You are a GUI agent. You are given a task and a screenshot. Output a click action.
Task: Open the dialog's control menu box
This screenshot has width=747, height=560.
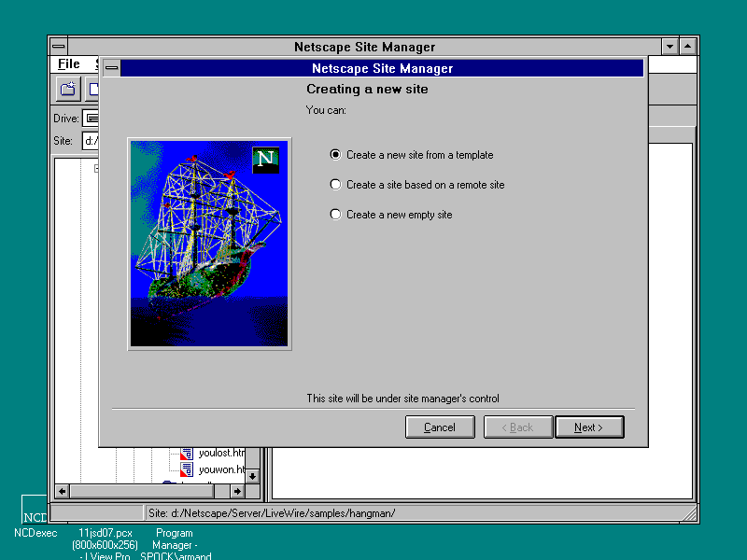(x=111, y=68)
